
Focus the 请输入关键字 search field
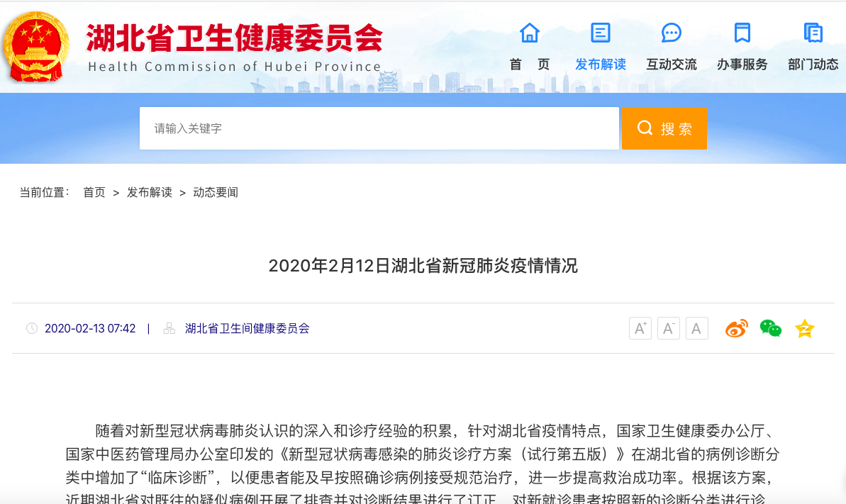coord(379,128)
